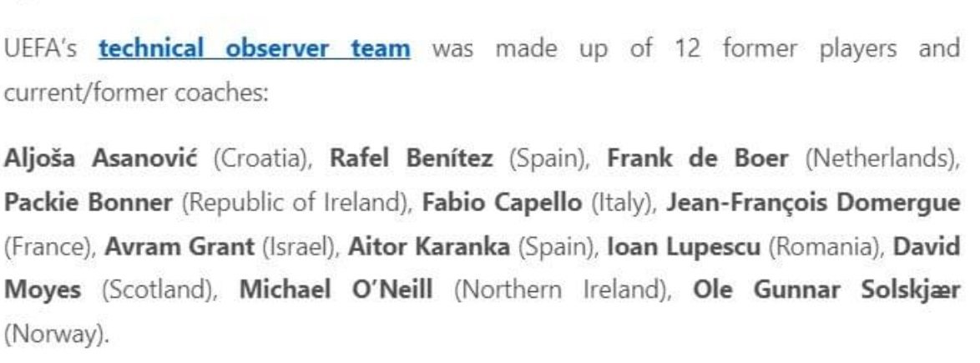Click the name Aljoša Asanović
Viewport: 980px width, 363px height.
(x=101, y=159)
